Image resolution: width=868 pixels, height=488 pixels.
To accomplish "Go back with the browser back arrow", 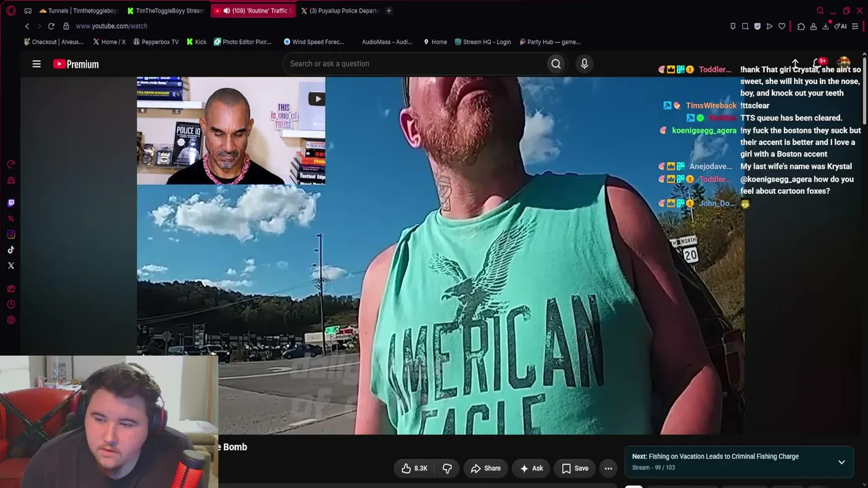I will tap(27, 26).
